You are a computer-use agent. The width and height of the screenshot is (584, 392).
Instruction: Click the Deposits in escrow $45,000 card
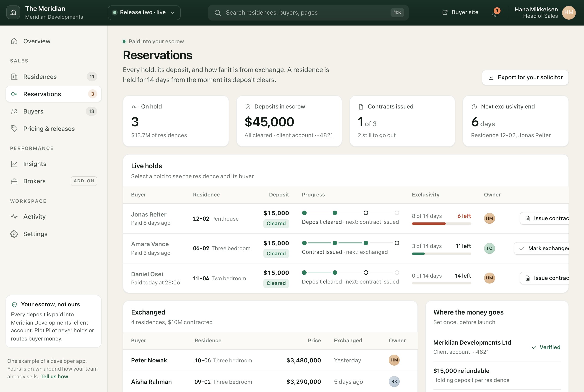(289, 121)
